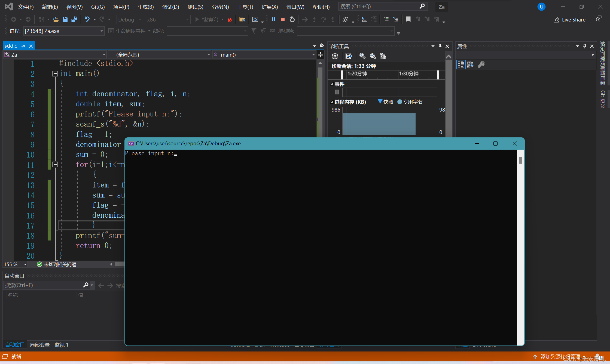The height and width of the screenshot is (364, 610).
Task: Open the 调试(D) menu
Action: pyautogui.click(x=170, y=7)
